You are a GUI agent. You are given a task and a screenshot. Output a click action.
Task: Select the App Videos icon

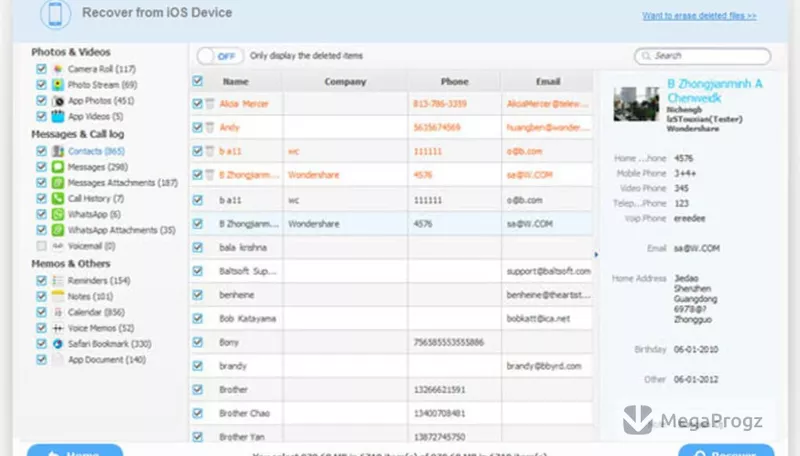58,116
